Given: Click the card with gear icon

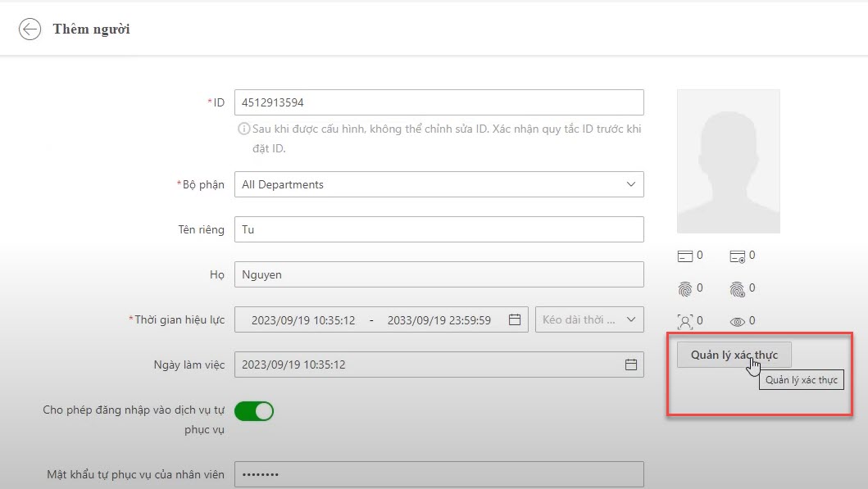Looking at the screenshot, I should pyautogui.click(x=737, y=256).
